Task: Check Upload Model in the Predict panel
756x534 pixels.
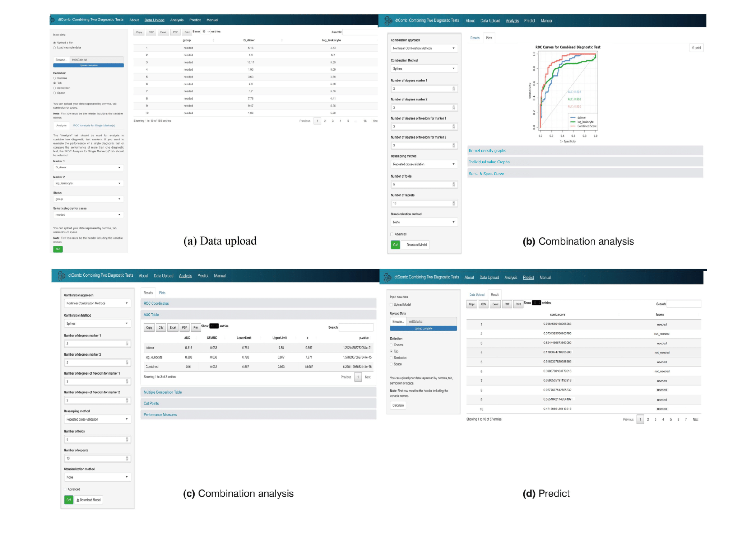Action: (391, 304)
